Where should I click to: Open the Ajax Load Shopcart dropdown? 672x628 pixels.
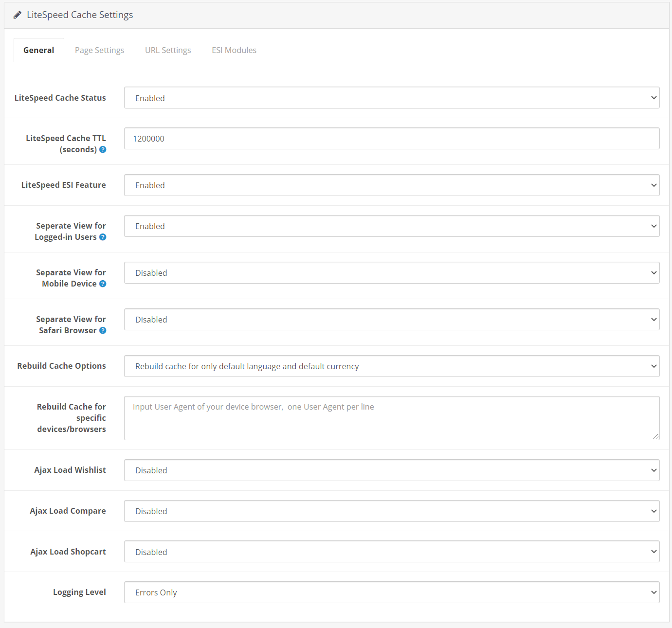[x=392, y=552]
